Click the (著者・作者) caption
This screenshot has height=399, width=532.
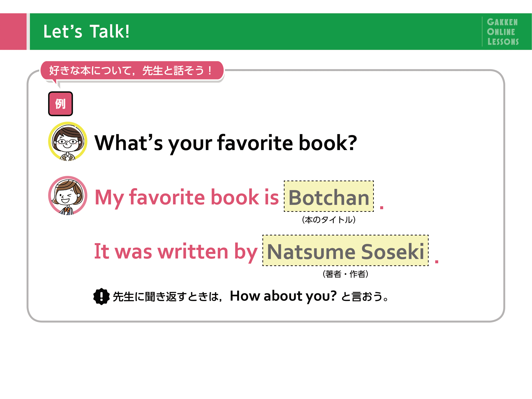345,274
